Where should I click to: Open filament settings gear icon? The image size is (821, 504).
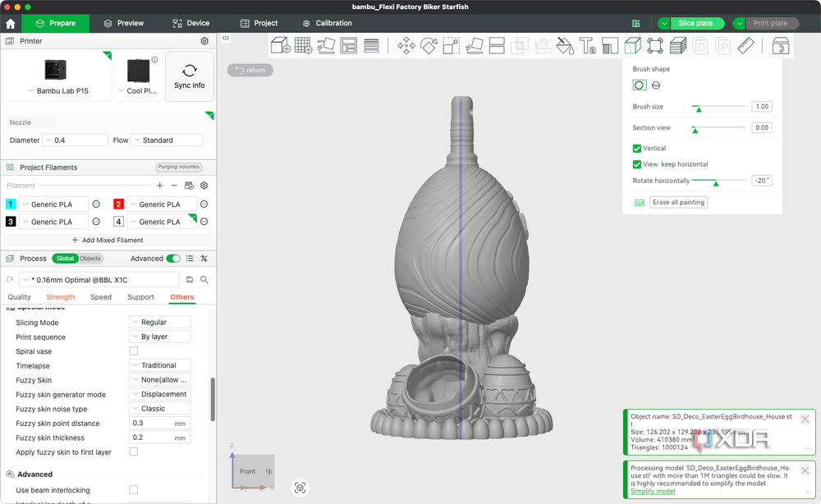click(x=204, y=186)
